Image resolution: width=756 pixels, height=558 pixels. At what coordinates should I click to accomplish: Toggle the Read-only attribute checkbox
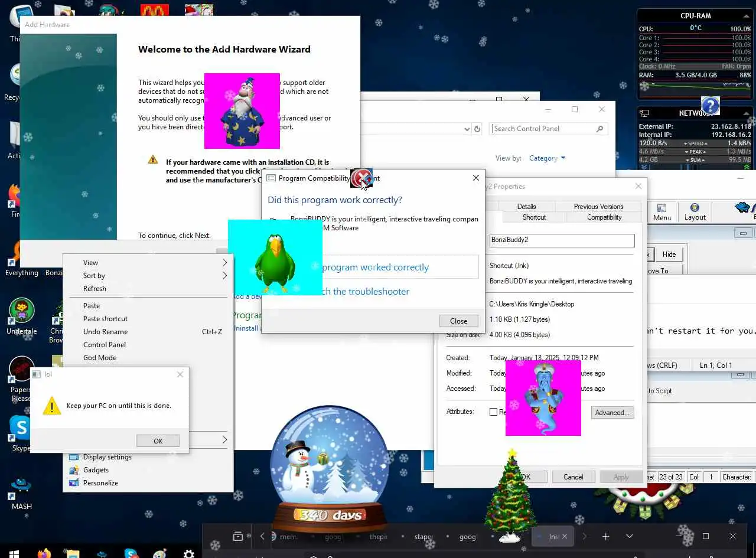pos(493,412)
